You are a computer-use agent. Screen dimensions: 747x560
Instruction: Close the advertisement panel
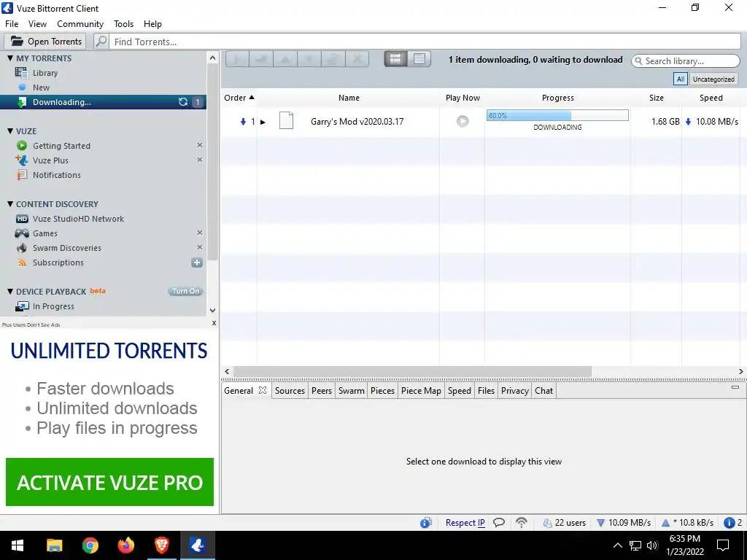214,323
